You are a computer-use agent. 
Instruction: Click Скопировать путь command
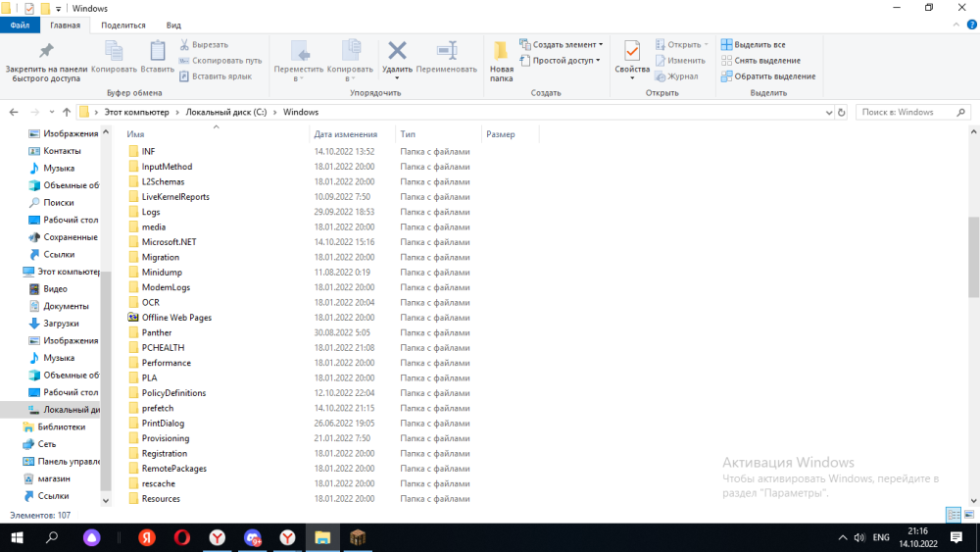pyautogui.click(x=220, y=61)
